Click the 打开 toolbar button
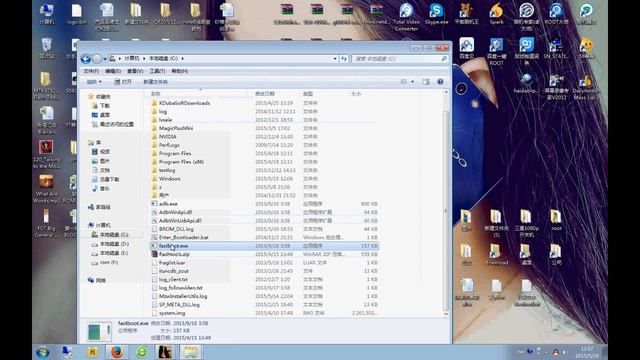This screenshot has height=360, width=640. click(x=123, y=82)
